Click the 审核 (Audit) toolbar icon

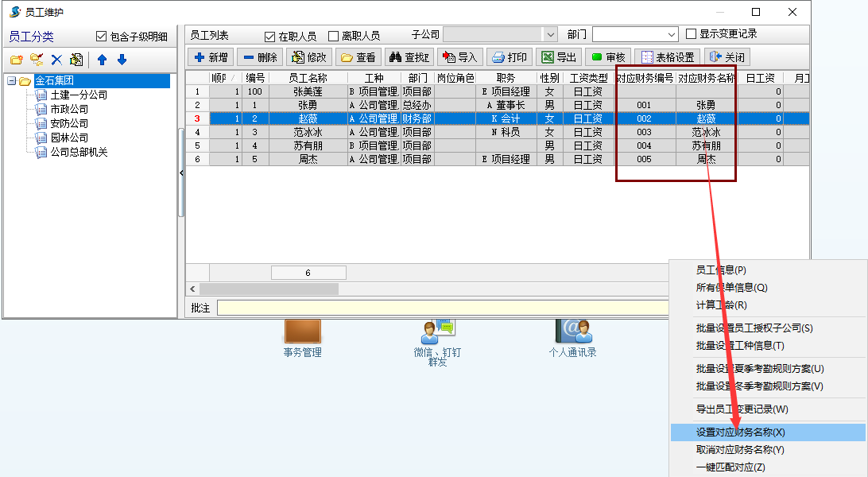click(x=607, y=56)
